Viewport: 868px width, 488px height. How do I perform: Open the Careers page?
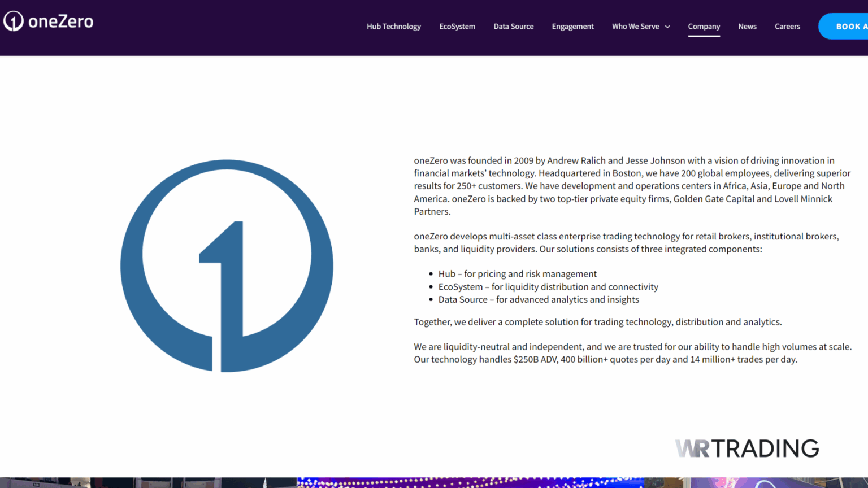pyautogui.click(x=787, y=27)
